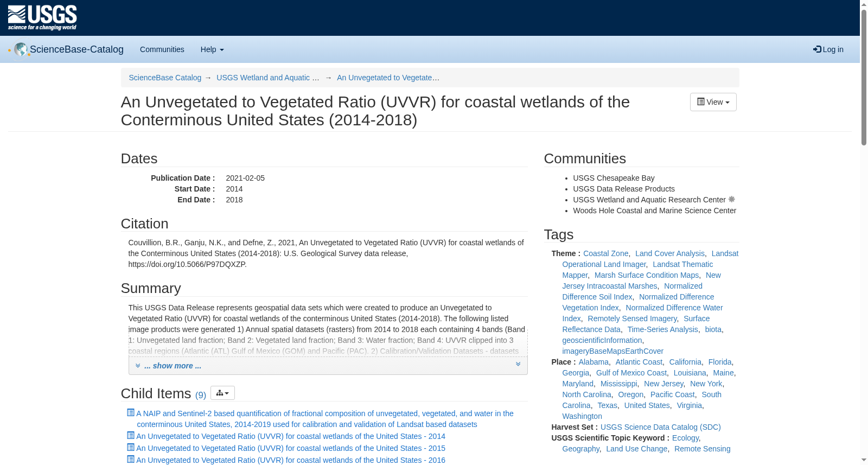Select the Louisiana place tag

pos(690,373)
